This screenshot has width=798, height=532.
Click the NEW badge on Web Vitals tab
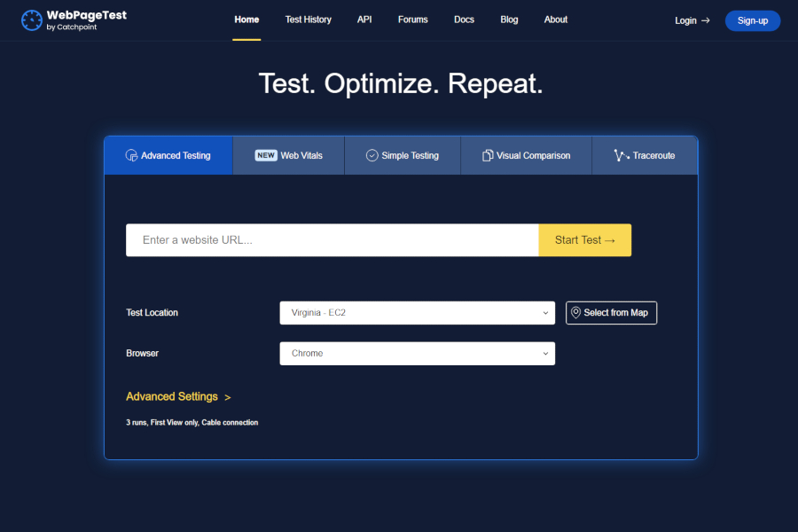[x=265, y=154]
